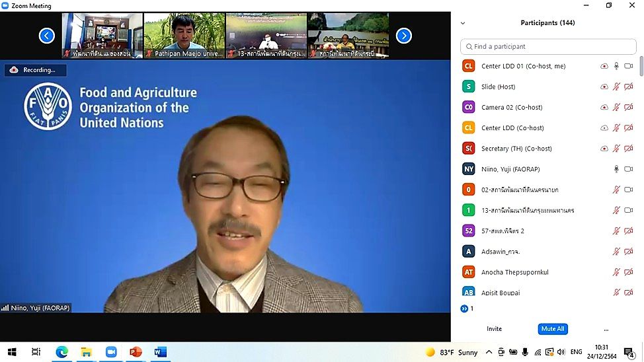Open the Windows Start menu
The width and height of the screenshot is (644, 362).
click(x=12, y=352)
